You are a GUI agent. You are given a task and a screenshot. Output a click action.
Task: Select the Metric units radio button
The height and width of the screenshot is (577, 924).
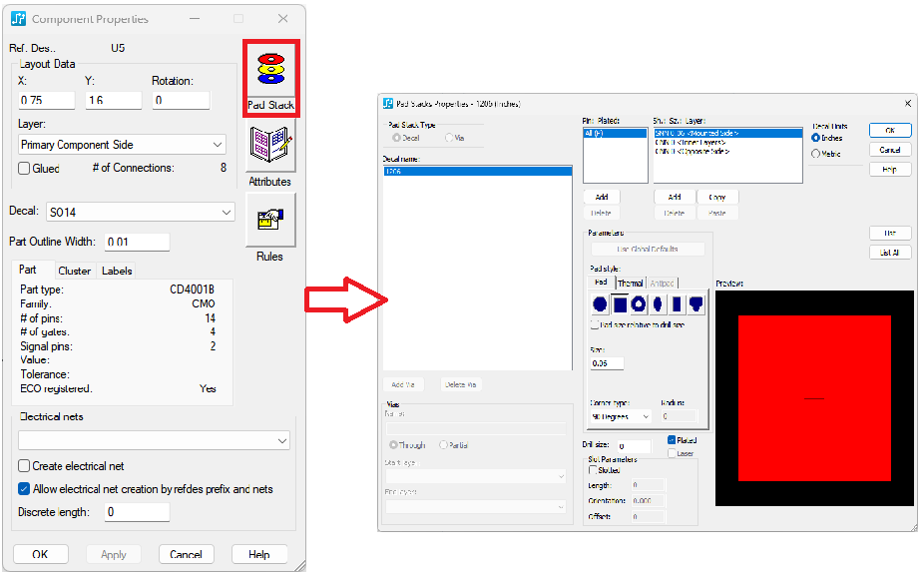pos(816,154)
